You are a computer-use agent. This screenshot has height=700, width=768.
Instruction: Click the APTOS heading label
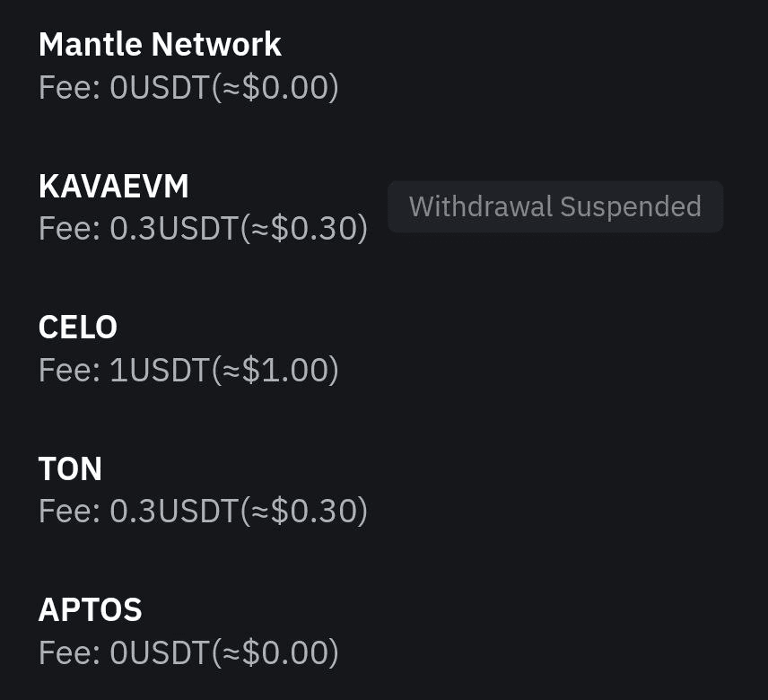[x=90, y=610]
